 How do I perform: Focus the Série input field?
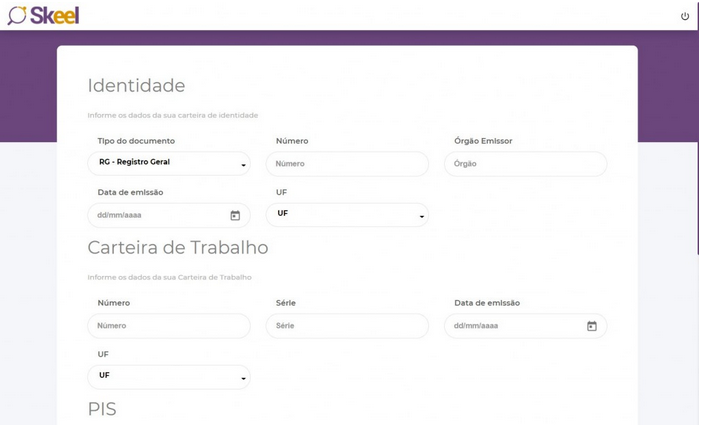point(347,326)
